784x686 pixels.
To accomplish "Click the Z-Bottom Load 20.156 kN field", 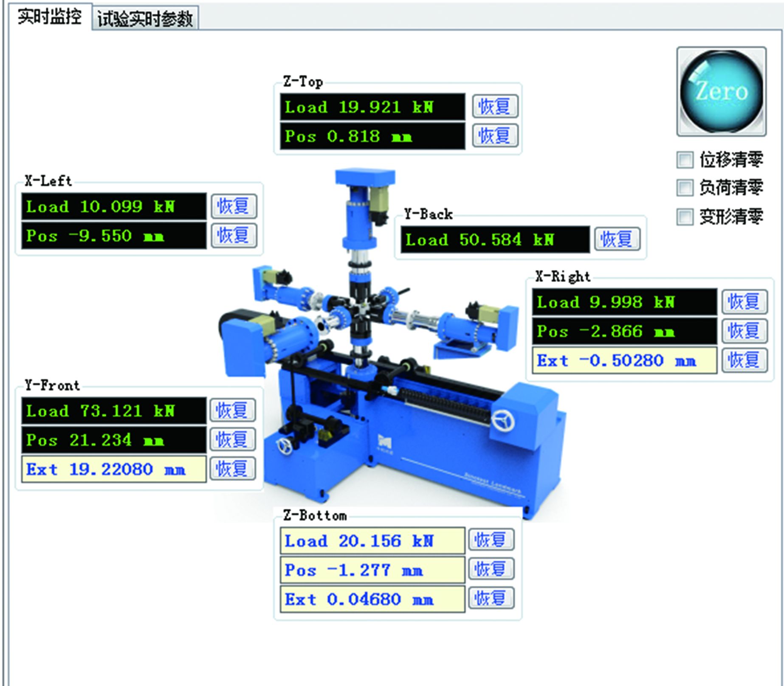I will tap(372, 540).
